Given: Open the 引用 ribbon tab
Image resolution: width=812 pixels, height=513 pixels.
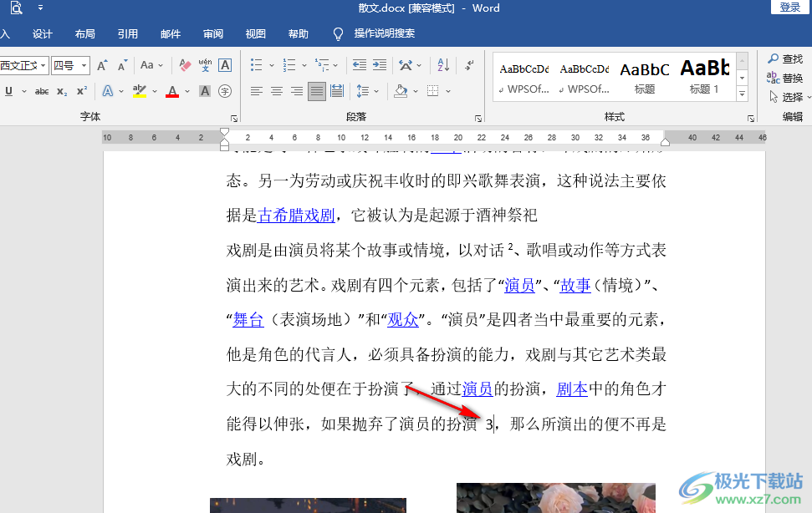Looking at the screenshot, I should 128,34.
